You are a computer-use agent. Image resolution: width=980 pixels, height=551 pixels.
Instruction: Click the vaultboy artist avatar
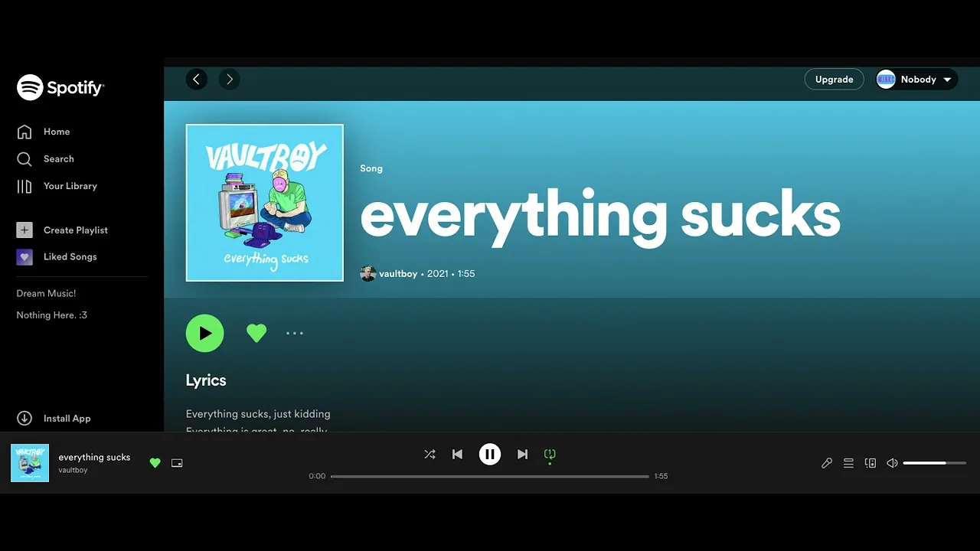368,273
